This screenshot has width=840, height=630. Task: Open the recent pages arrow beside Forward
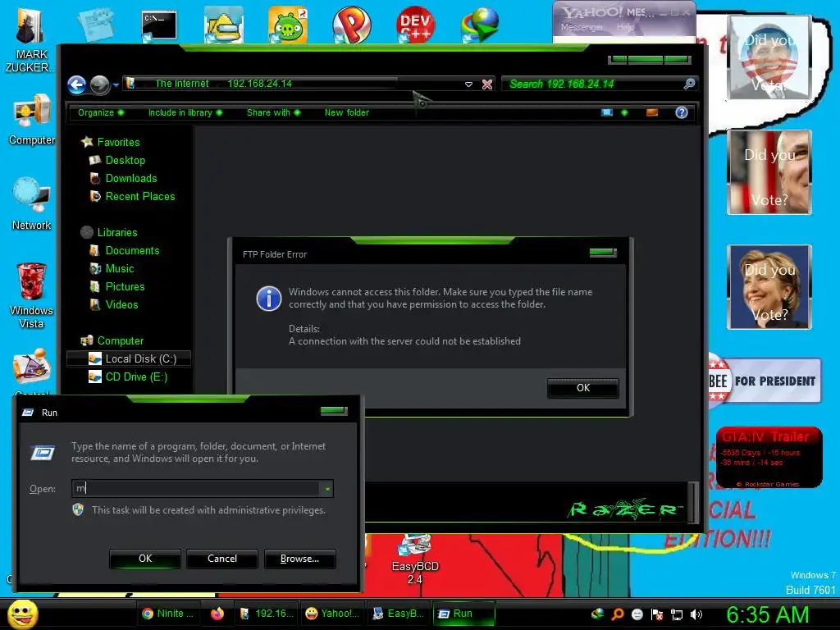click(116, 84)
